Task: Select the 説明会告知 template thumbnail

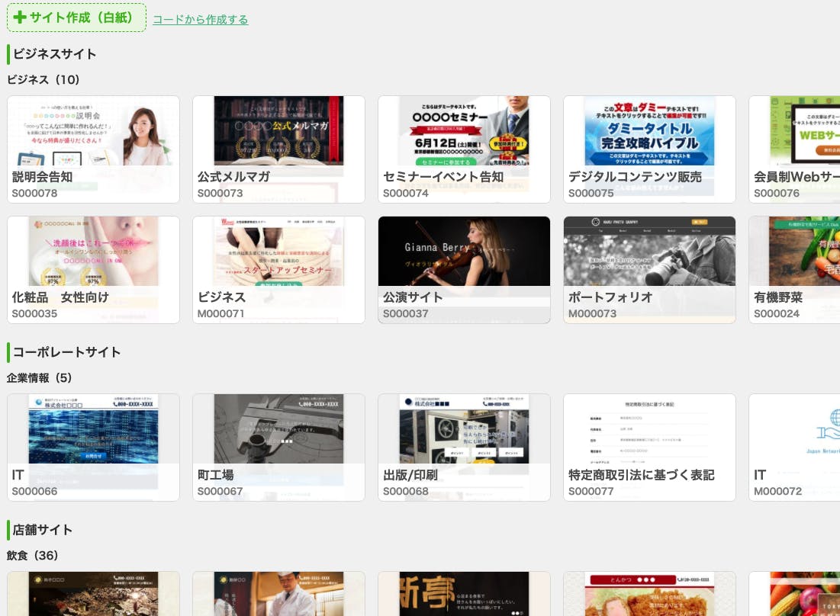Action: click(93, 149)
